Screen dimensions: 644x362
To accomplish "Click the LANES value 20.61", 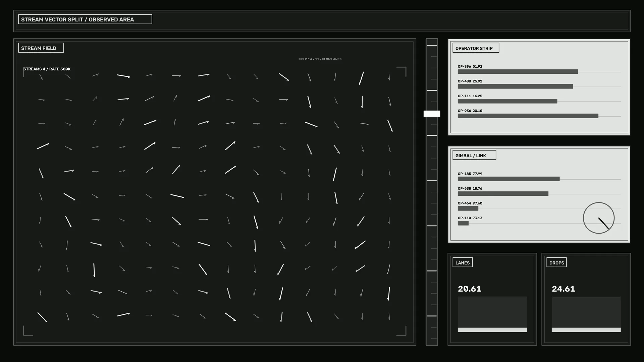I will click(470, 289).
